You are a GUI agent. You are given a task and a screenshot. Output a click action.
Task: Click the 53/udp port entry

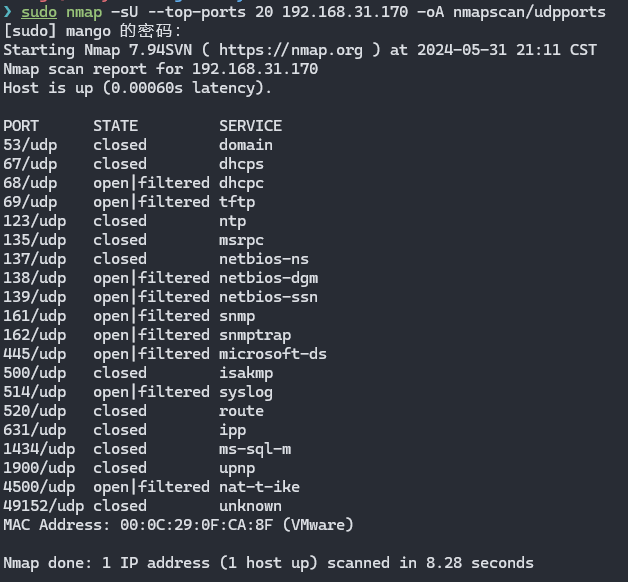click(30, 145)
